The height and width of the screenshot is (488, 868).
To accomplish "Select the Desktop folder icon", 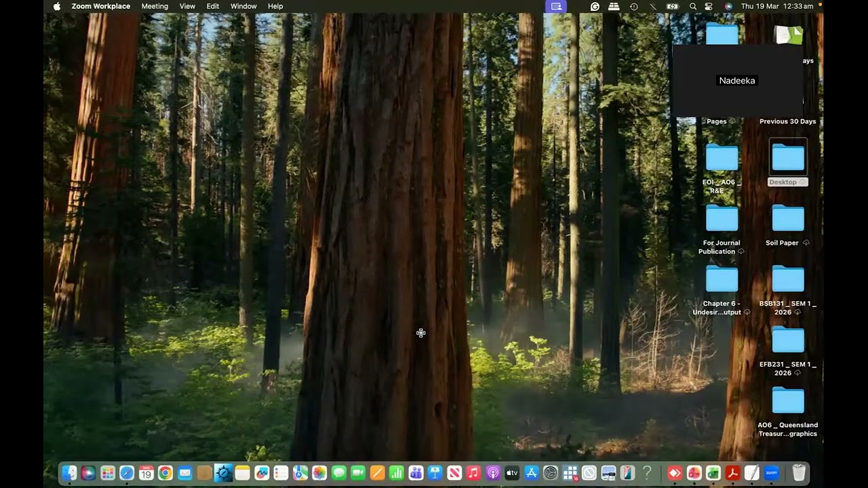I will pyautogui.click(x=788, y=158).
